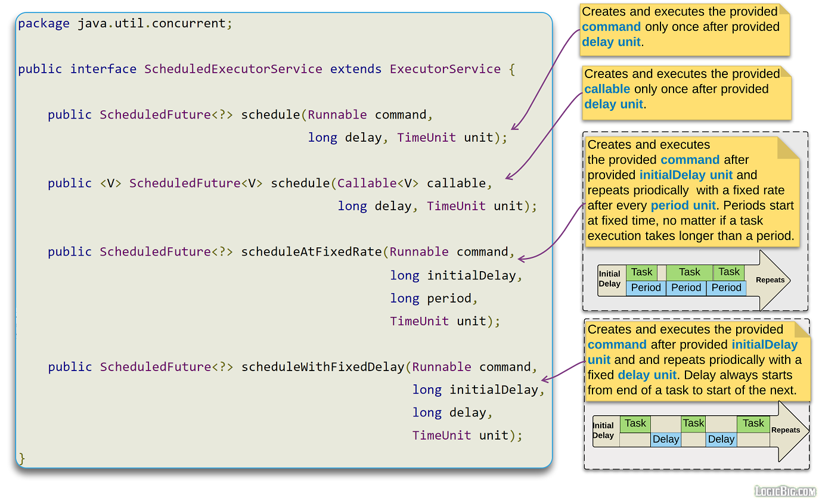The width and height of the screenshot is (822, 504).
Task: Click the LogicBig.com watermark logo
Action: pyautogui.click(x=788, y=492)
